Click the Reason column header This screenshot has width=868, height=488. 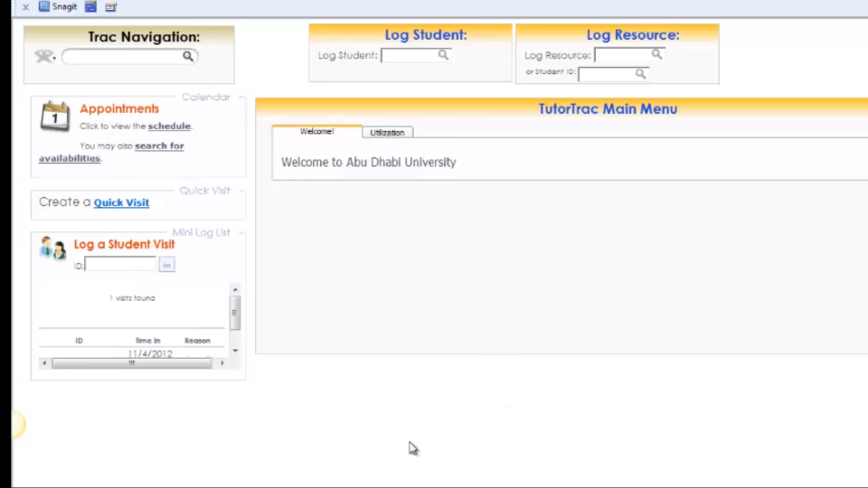pyautogui.click(x=197, y=341)
